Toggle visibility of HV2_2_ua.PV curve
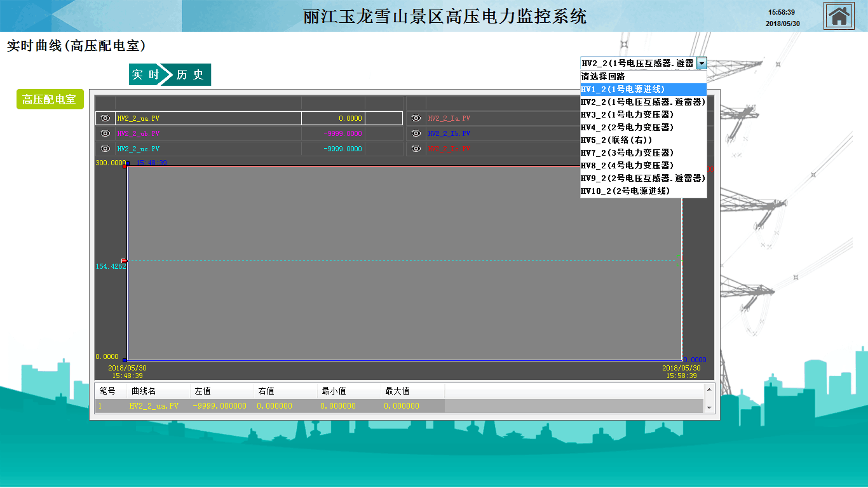Screen dimensions: 868x488 105,118
